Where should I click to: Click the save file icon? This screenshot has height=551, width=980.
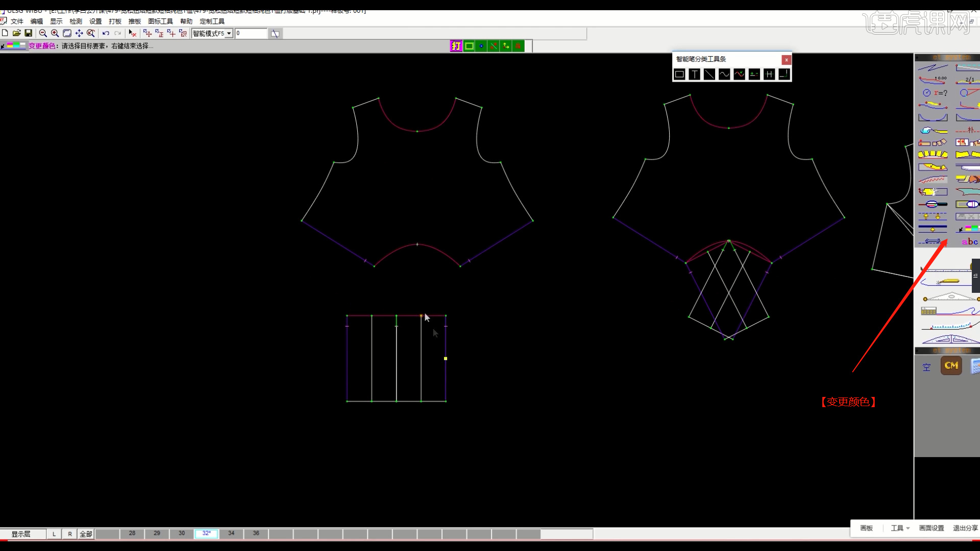click(x=29, y=33)
